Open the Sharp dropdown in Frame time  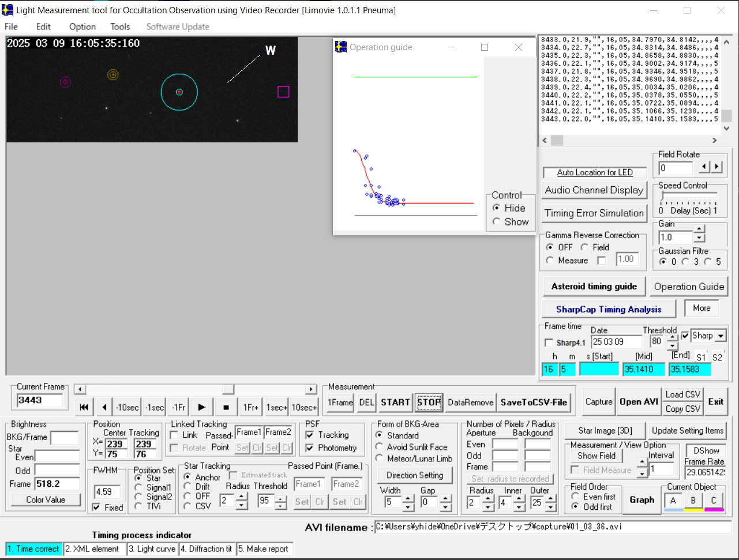tap(721, 336)
